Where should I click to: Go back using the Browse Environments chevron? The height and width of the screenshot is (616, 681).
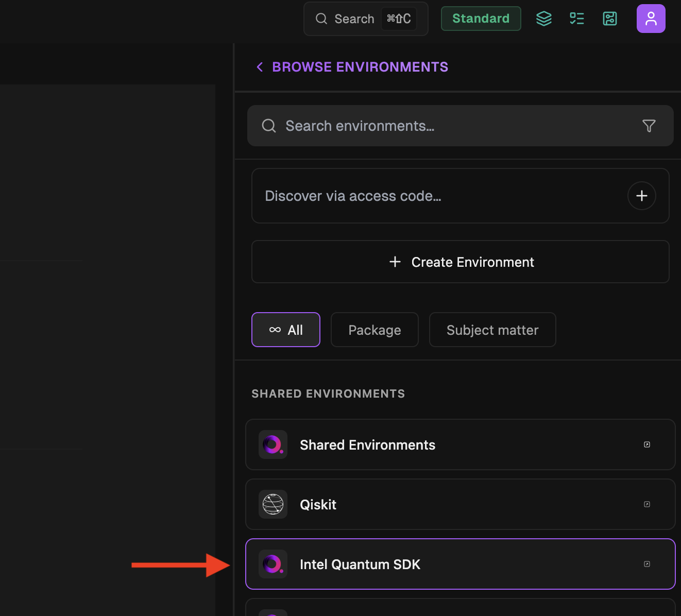pyautogui.click(x=260, y=67)
